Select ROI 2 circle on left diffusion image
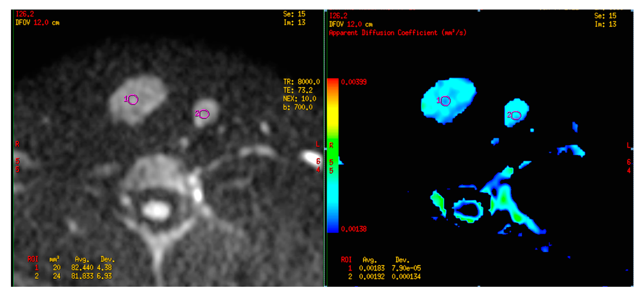Screen dimensions: 644x294 click(x=204, y=114)
